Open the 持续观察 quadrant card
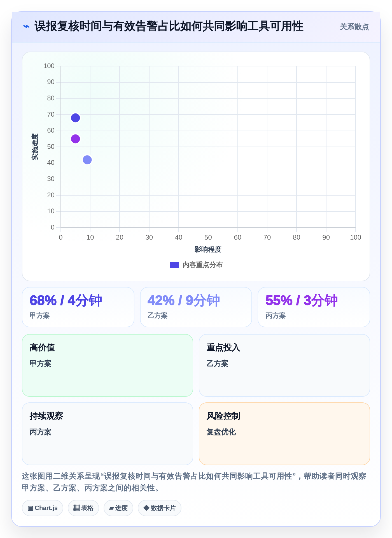The height and width of the screenshot is (538, 392). [x=108, y=434]
